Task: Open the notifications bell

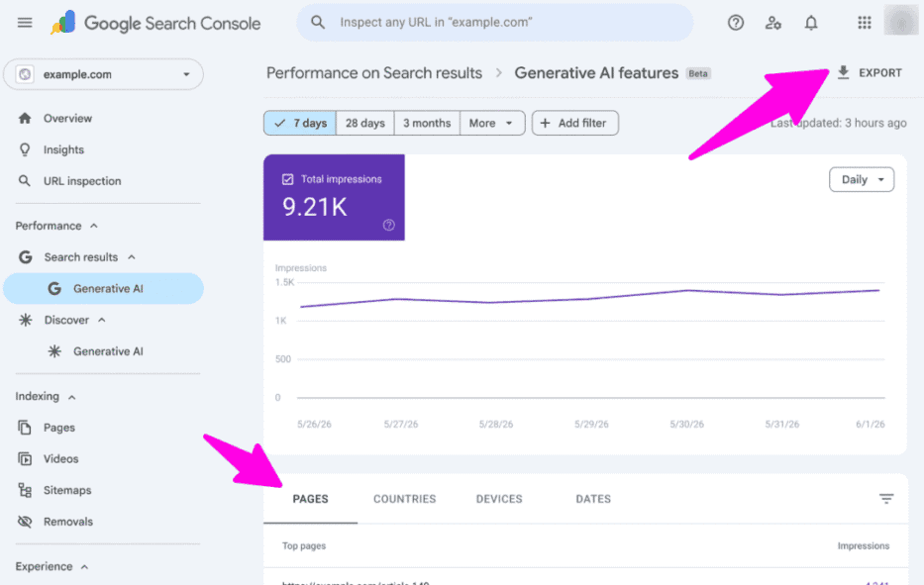Action: coord(811,23)
